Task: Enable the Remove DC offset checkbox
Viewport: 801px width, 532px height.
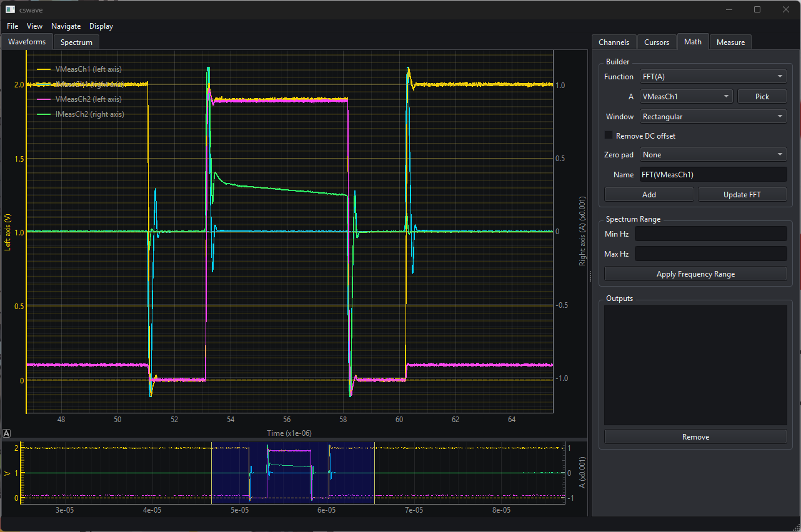Action: tap(609, 135)
